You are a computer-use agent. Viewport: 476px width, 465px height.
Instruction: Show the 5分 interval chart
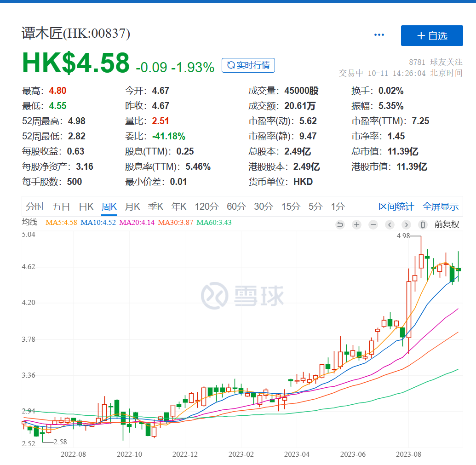tap(315, 207)
